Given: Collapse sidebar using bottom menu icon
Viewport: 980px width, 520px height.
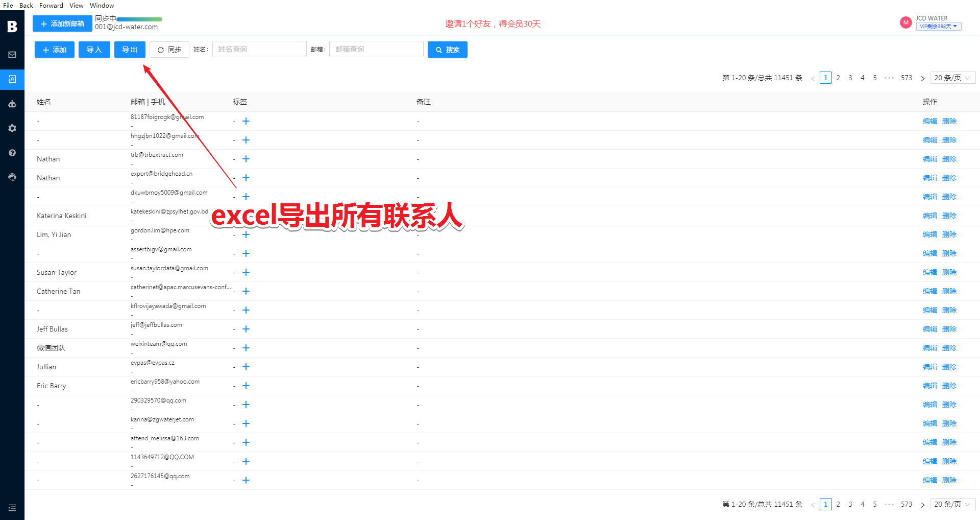Looking at the screenshot, I should click(12, 508).
